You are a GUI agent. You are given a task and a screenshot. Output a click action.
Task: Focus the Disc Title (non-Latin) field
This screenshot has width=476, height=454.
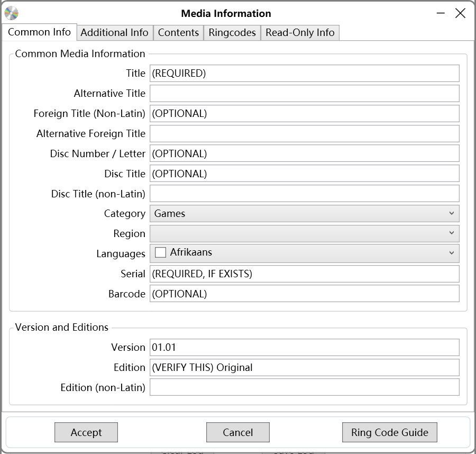click(x=305, y=194)
